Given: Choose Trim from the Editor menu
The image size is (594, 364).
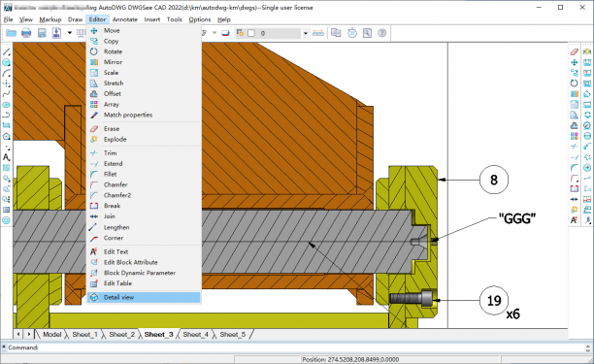Looking at the screenshot, I should (144, 153).
